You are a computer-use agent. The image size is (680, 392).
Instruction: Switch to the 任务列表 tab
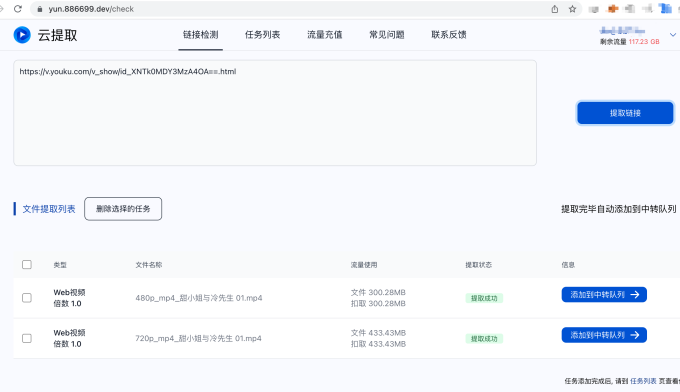[262, 35]
